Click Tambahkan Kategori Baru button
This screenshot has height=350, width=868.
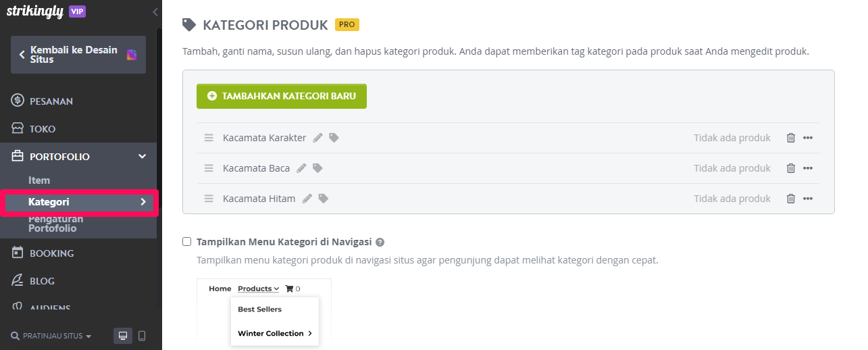[282, 96]
